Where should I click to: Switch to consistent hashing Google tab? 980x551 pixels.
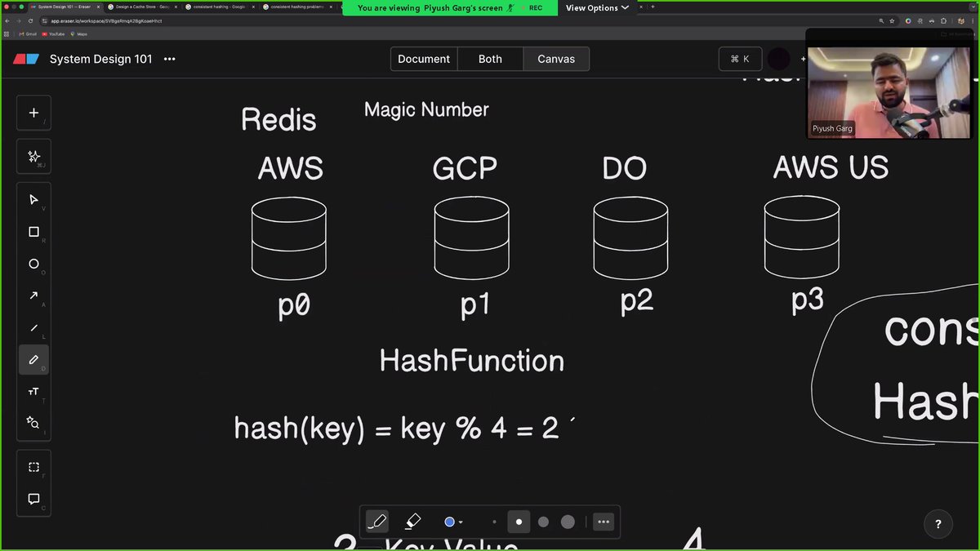point(219,7)
